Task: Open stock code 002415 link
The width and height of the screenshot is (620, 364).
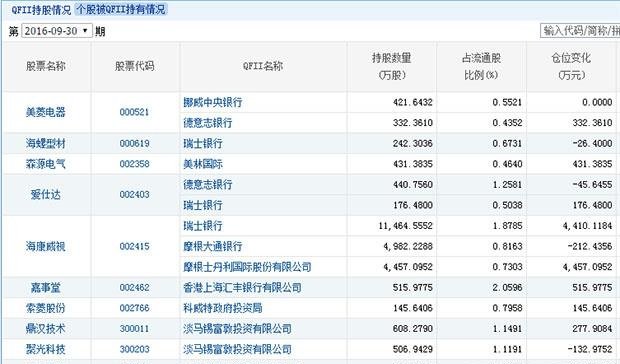Action: pyautogui.click(x=134, y=247)
